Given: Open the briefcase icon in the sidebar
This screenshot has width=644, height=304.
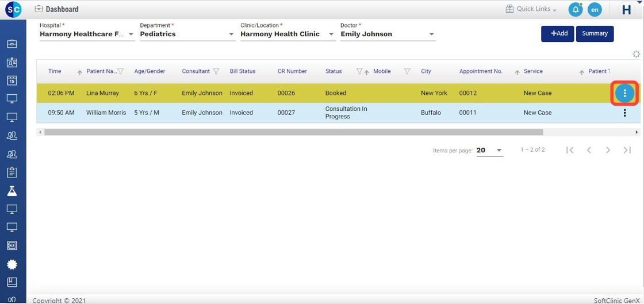Looking at the screenshot, I should click(12, 44).
